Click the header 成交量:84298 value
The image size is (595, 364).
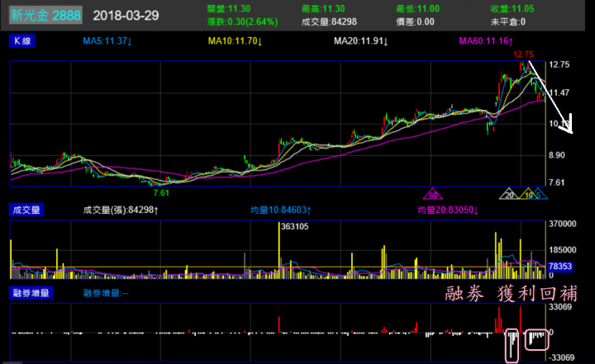coord(330,22)
